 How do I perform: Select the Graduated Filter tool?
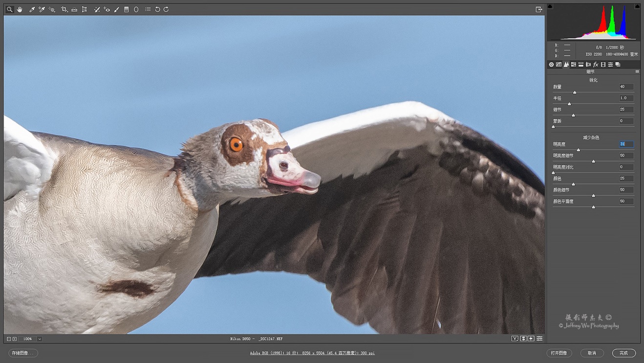[126, 9]
